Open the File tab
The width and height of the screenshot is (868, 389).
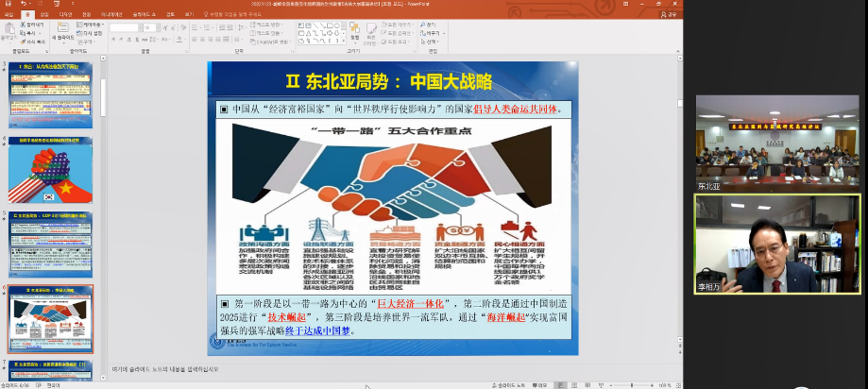(x=9, y=15)
